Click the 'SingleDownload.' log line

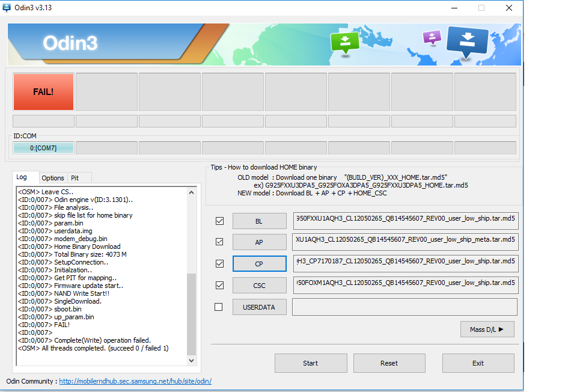point(60,301)
